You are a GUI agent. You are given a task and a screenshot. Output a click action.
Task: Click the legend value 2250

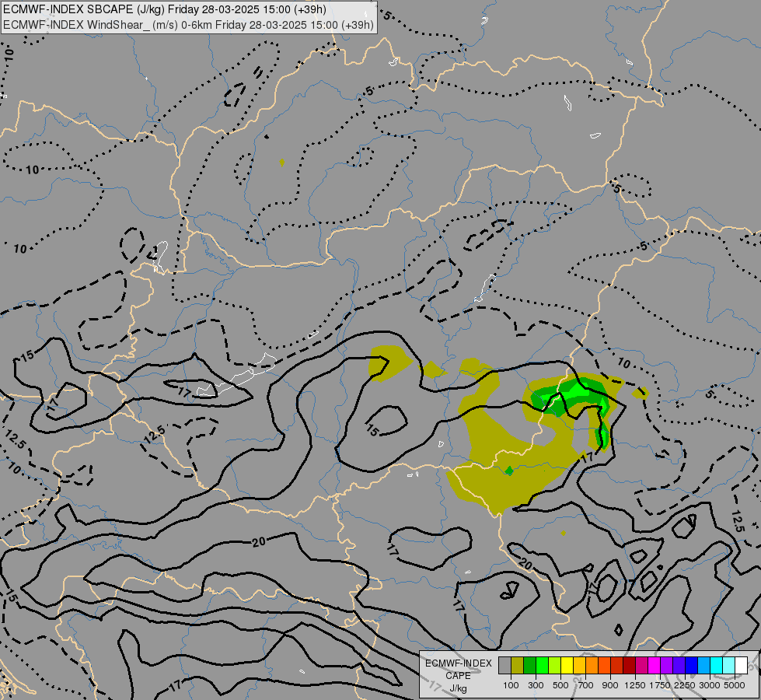(685, 685)
